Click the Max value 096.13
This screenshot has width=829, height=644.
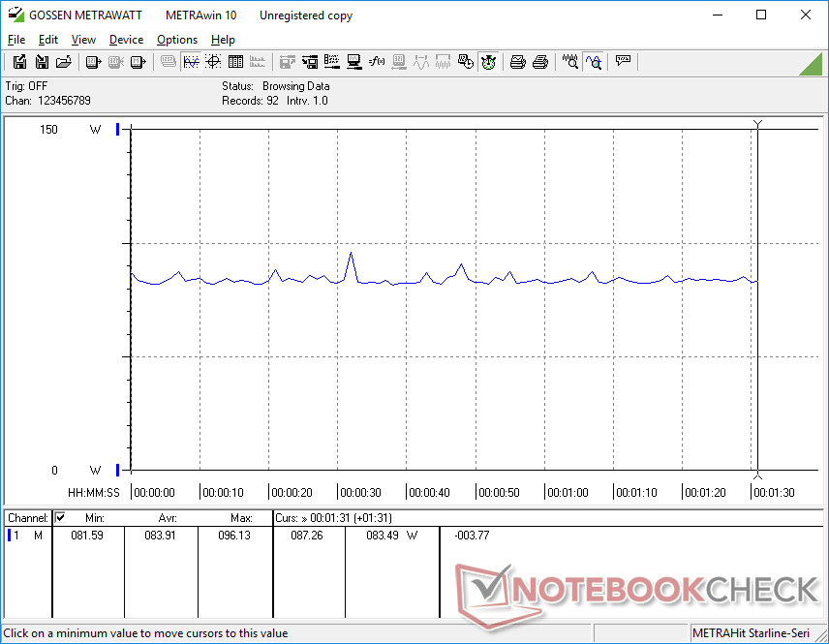[x=234, y=536]
